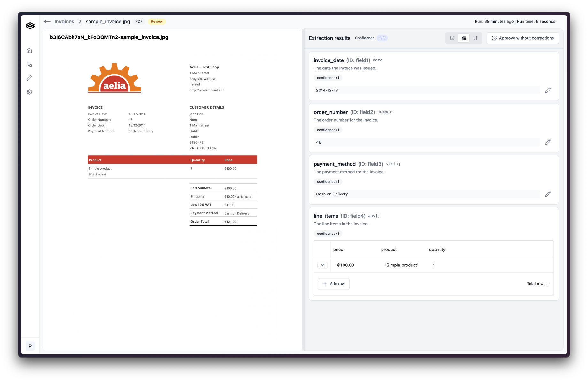This screenshot has height=381, width=588.
Task: Select the €100.00 price cell
Action: (x=345, y=265)
